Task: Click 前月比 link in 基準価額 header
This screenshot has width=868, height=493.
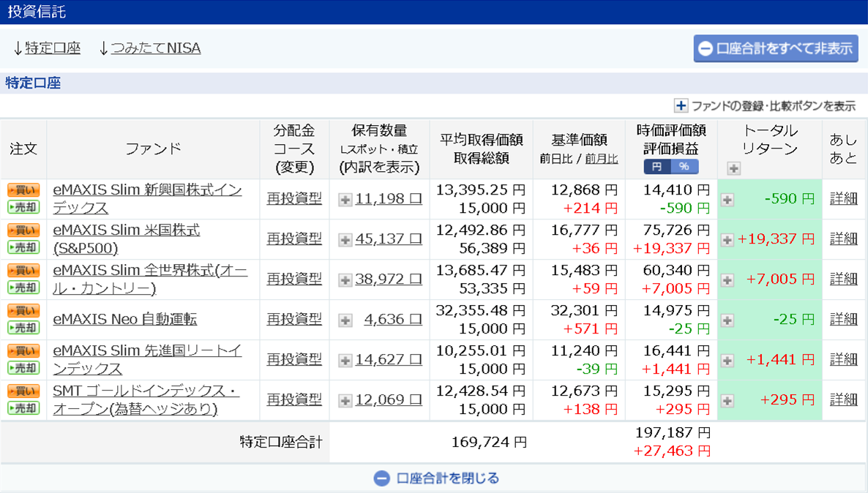Action: 602,159
